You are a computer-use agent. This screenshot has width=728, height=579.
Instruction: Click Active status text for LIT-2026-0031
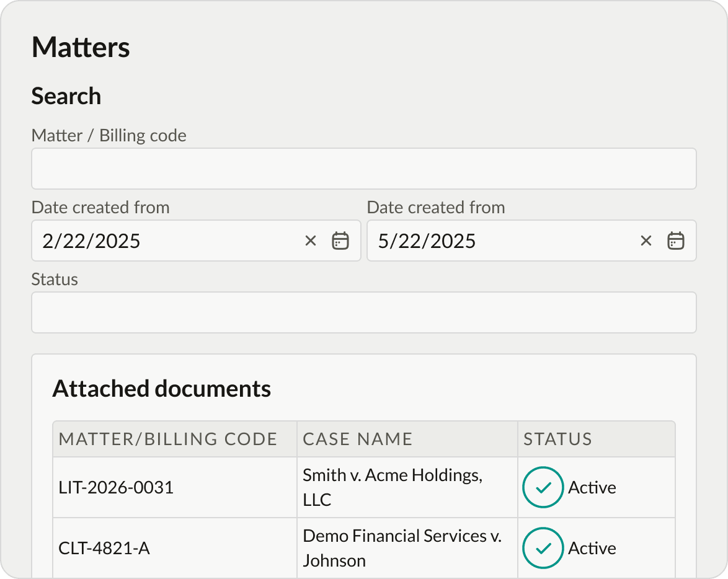point(592,487)
